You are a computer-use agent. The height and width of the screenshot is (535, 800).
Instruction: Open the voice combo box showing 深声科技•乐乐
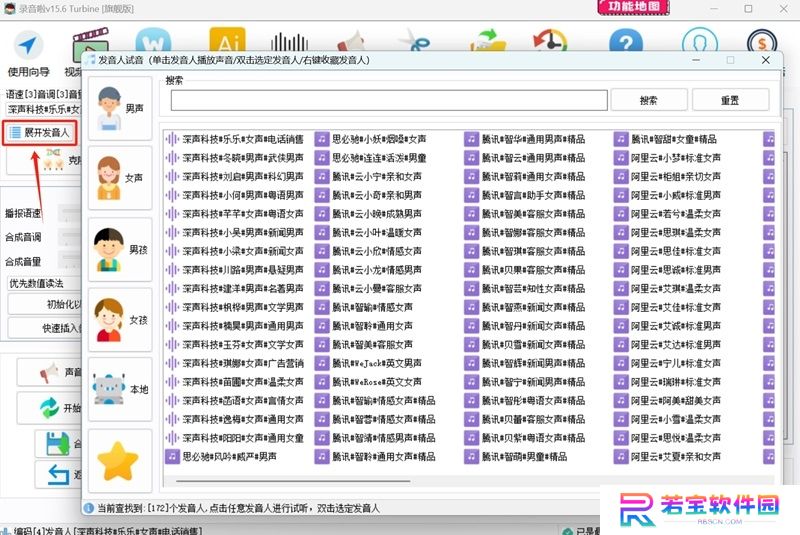[43, 109]
